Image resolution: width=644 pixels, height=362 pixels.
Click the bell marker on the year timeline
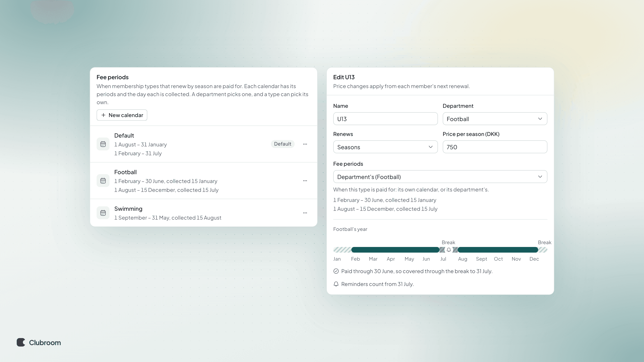click(x=449, y=250)
